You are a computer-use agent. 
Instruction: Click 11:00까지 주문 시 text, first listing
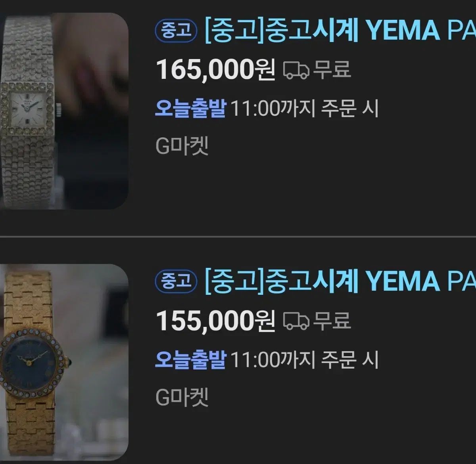[x=304, y=108]
